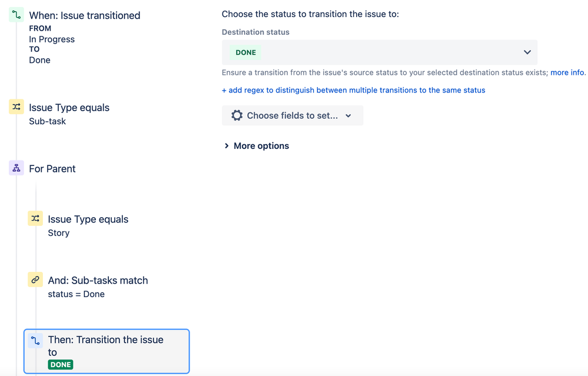
Task: Click the DONE lozenge in Destination status
Action: [x=245, y=52]
